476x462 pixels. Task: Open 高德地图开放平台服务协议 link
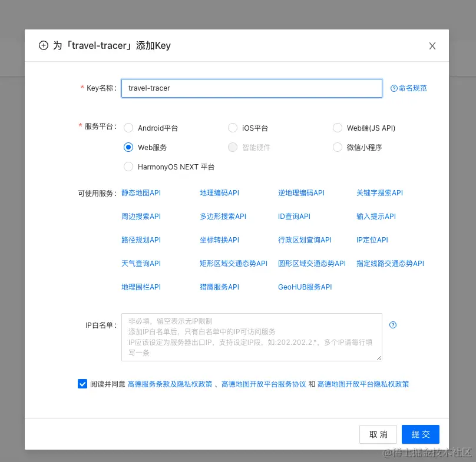(x=263, y=384)
